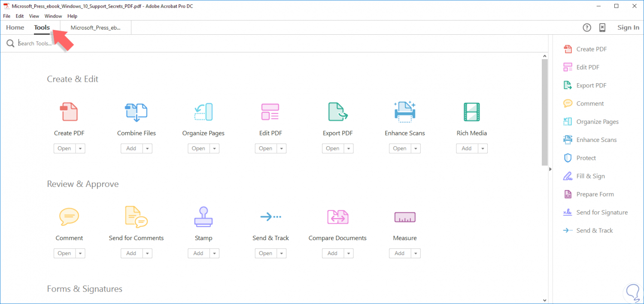Viewport: 644px width, 304px height.
Task: Select the Send for Comments icon
Action: pos(137,217)
